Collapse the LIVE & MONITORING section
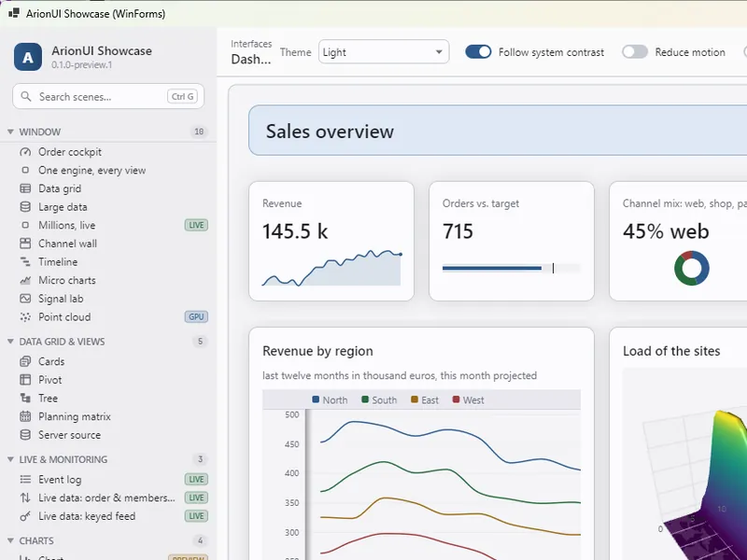This screenshot has height=560, width=747. (x=10, y=459)
